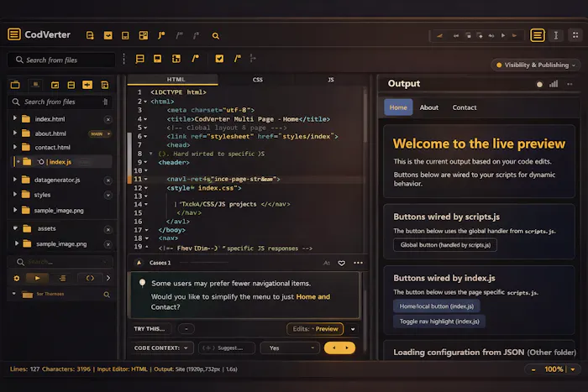Click the X badge on index.html row
588x392 pixels.
108,119
